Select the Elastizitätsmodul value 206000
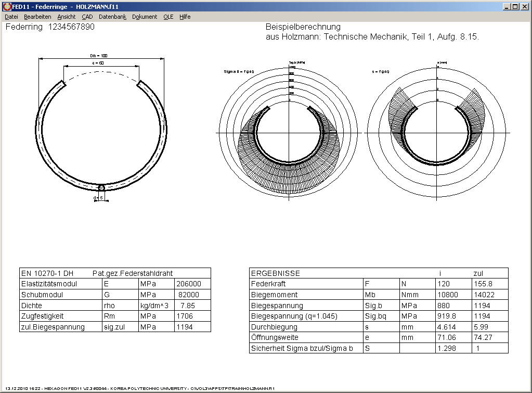Viewport: 532px width, 393px height. [x=188, y=284]
